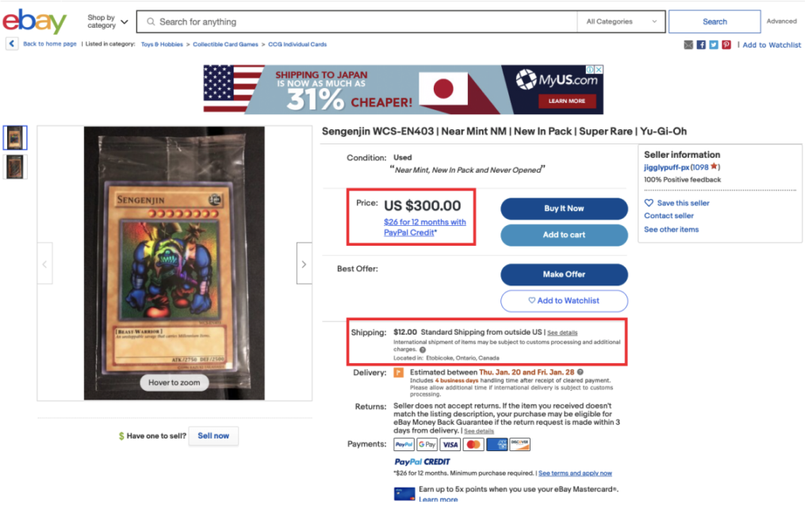Toggle Add to Watchlist heart button
Screen dimensions: 812x513
click(564, 301)
